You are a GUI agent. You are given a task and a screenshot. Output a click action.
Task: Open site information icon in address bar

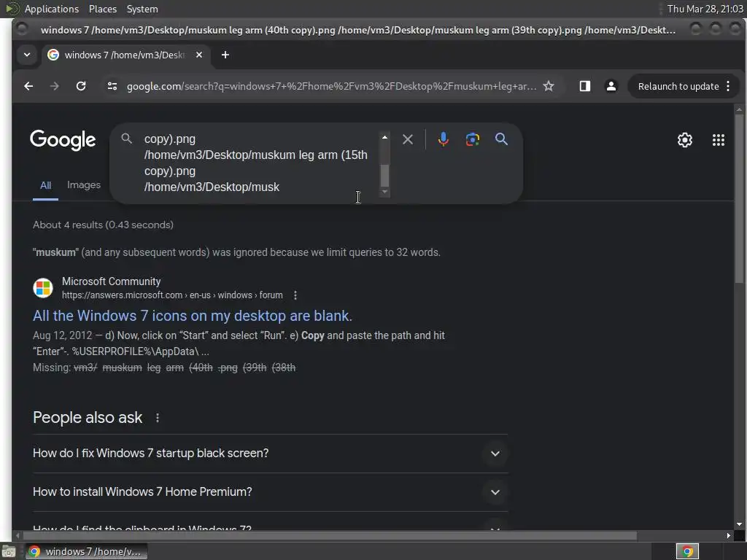(x=112, y=86)
